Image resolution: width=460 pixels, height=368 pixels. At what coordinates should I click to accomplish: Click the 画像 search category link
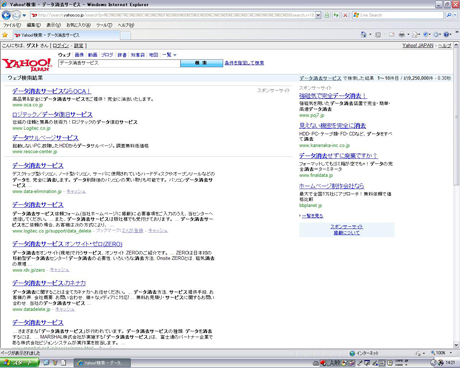pos(79,55)
